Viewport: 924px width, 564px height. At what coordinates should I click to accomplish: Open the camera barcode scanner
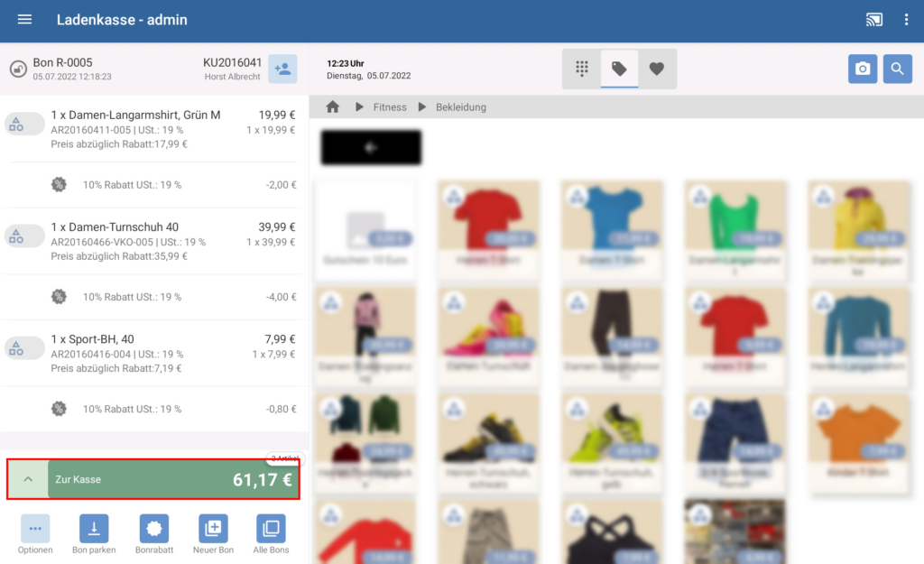point(863,69)
